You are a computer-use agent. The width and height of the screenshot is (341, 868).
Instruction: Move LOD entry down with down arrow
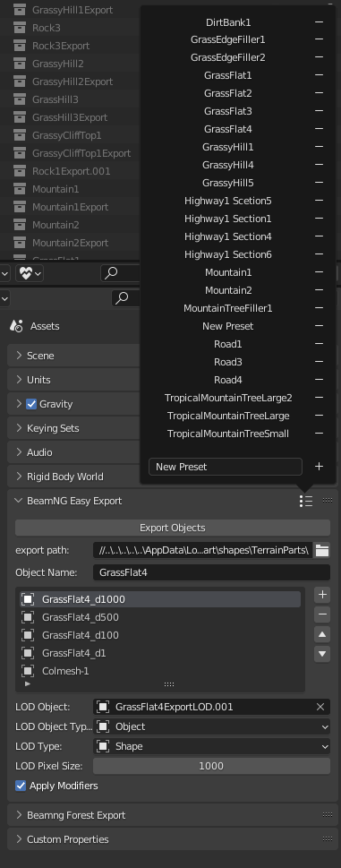[x=322, y=654]
